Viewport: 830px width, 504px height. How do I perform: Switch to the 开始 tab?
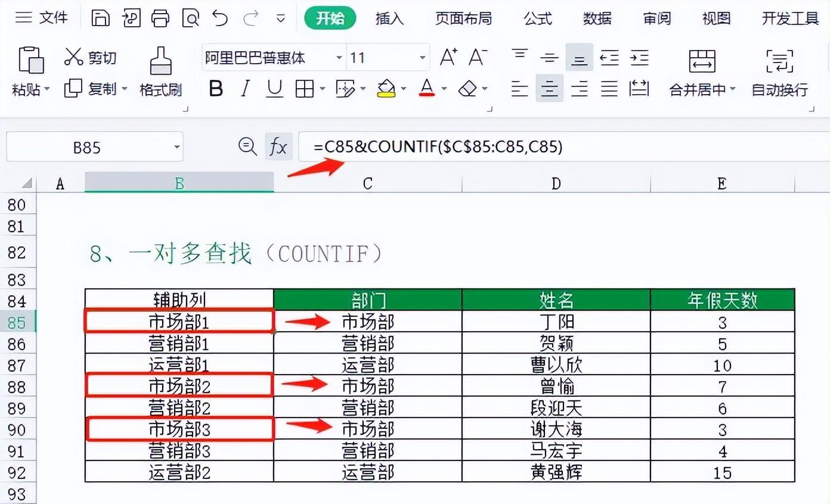click(x=330, y=18)
